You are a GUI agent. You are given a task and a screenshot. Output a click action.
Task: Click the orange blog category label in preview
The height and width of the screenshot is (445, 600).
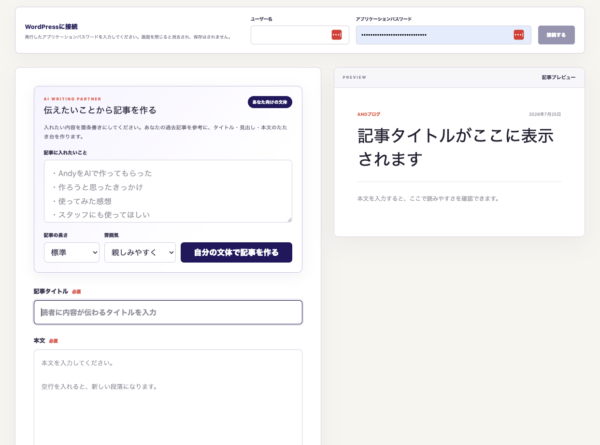(368, 114)
